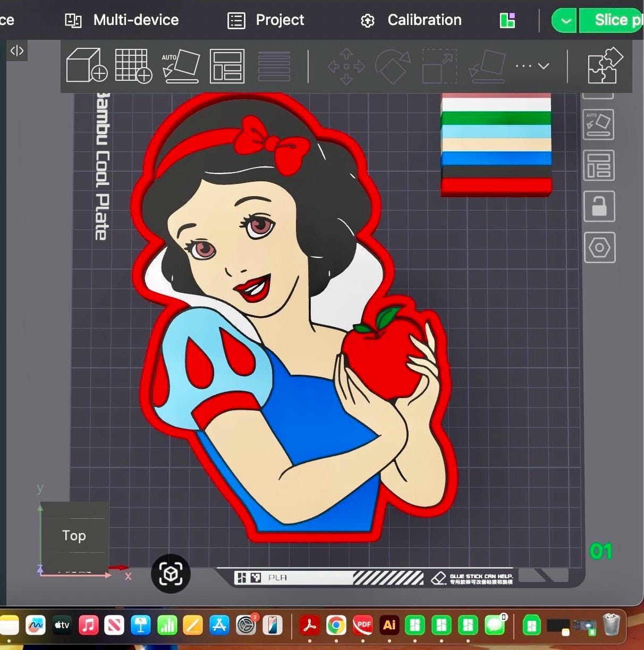Collapse the sidebar with the arrows toggle
This screenshot has height=650, width=644.
tap(17, 51)
